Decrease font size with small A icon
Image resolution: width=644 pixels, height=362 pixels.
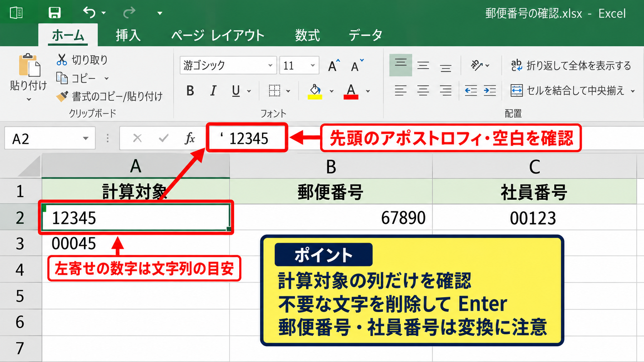tap(357, 66)
